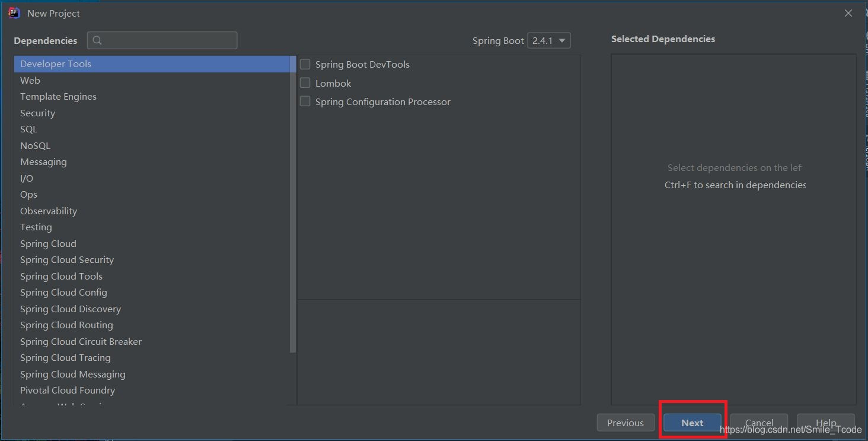Click the search magnifier icon in dependencies field

pos(97,40)
